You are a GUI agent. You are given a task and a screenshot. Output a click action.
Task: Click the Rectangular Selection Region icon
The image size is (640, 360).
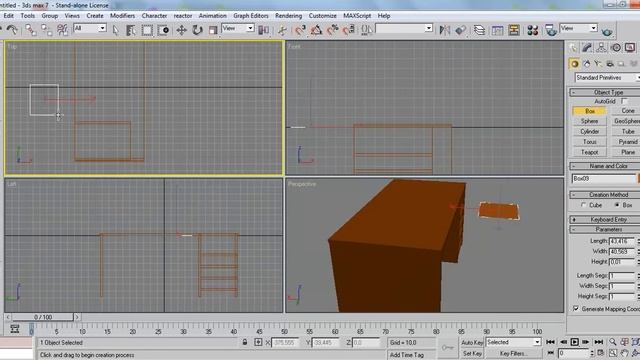coord(147,30)
